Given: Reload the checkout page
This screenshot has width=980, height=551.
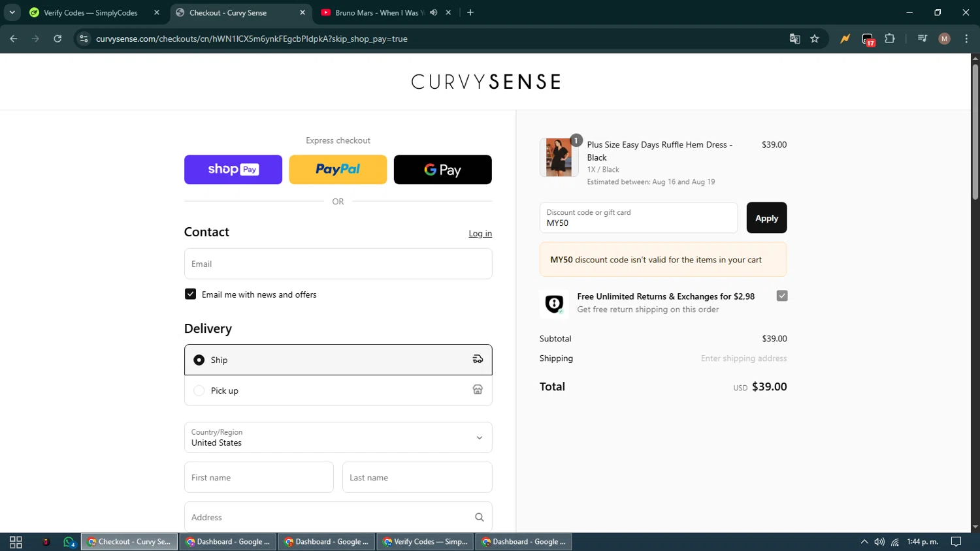Looking at the screenshot, I should click(57, 39).
